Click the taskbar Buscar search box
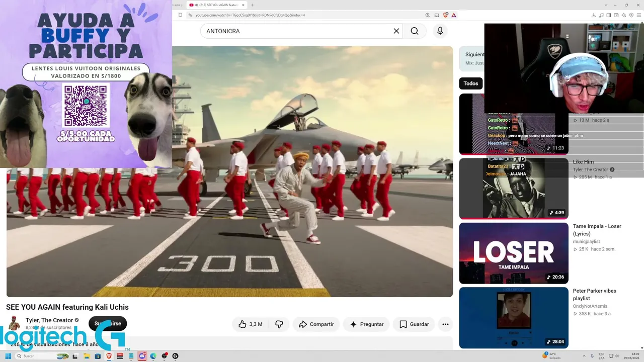Image resolution: width=644 pixels, height=362 pixels. tap(42, 356)
